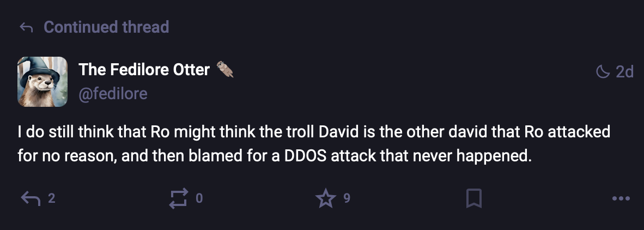This screenshot has width=644, height=230.
Task: Open the post via the 2d timestamp
Action: [x=624, y=71]
